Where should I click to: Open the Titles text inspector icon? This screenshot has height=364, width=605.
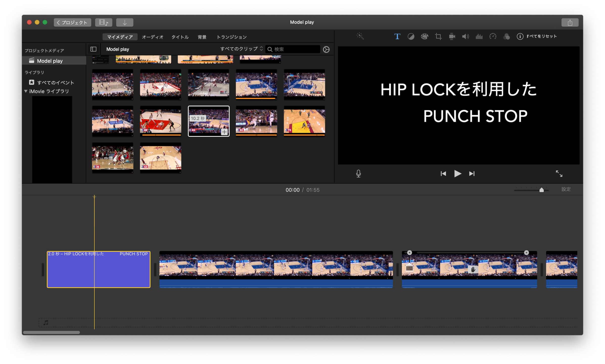click(397, 36)
